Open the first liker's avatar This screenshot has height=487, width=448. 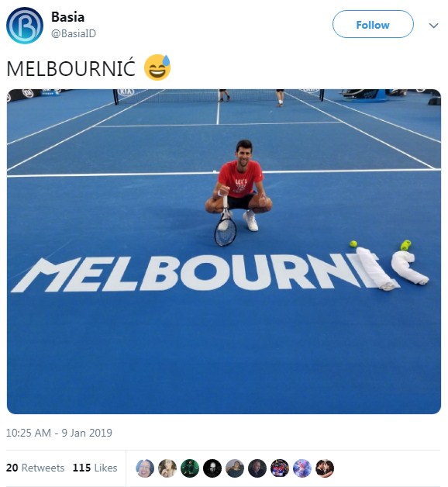pyautogui.click(x=145, y=468)
